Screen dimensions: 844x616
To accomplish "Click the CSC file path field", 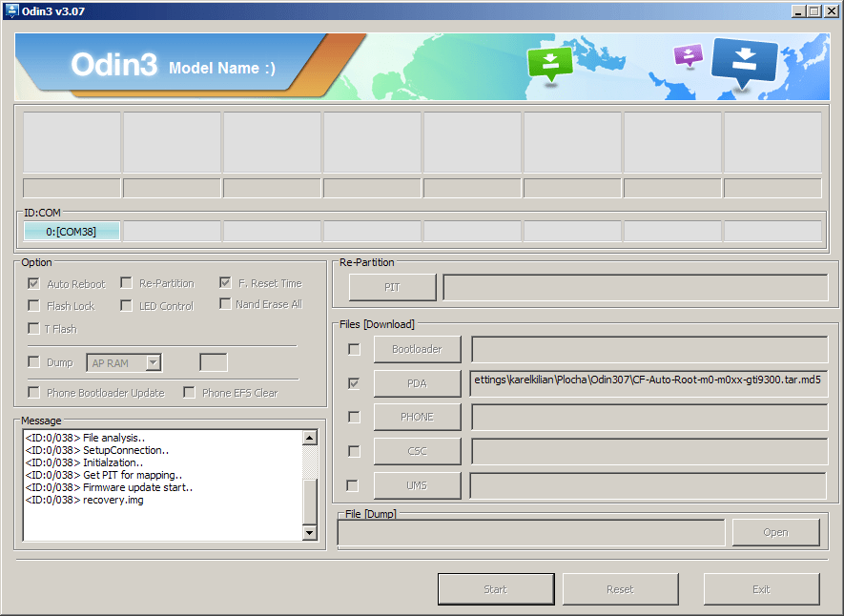I will (x=649, y=451).
